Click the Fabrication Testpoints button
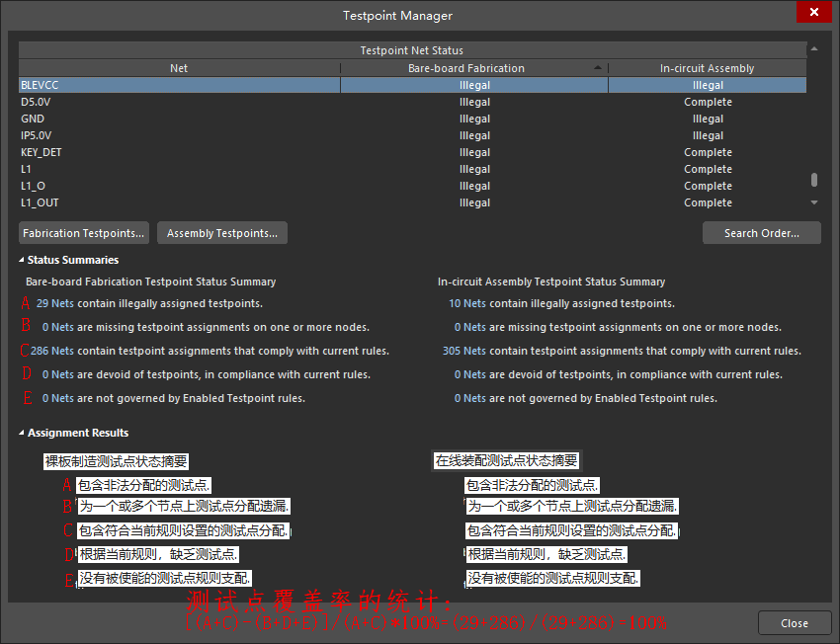840x644 pixels. click(84, 233)
